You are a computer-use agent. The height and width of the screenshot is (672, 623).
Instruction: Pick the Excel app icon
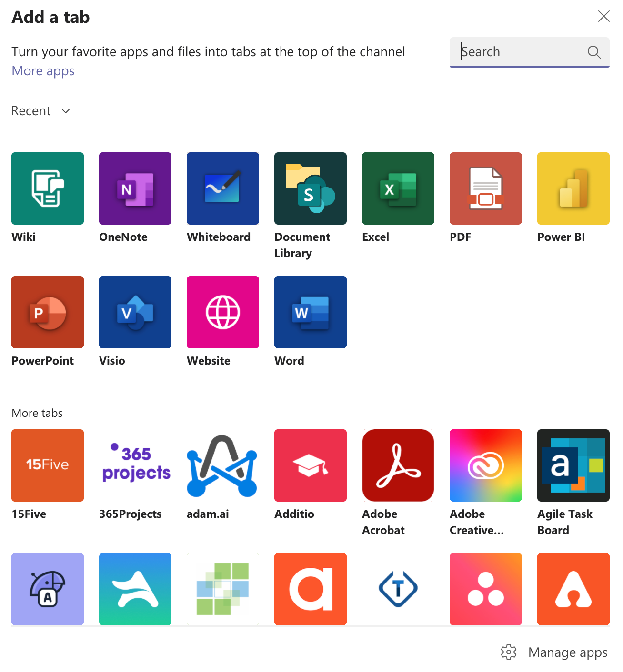point(398,188)
